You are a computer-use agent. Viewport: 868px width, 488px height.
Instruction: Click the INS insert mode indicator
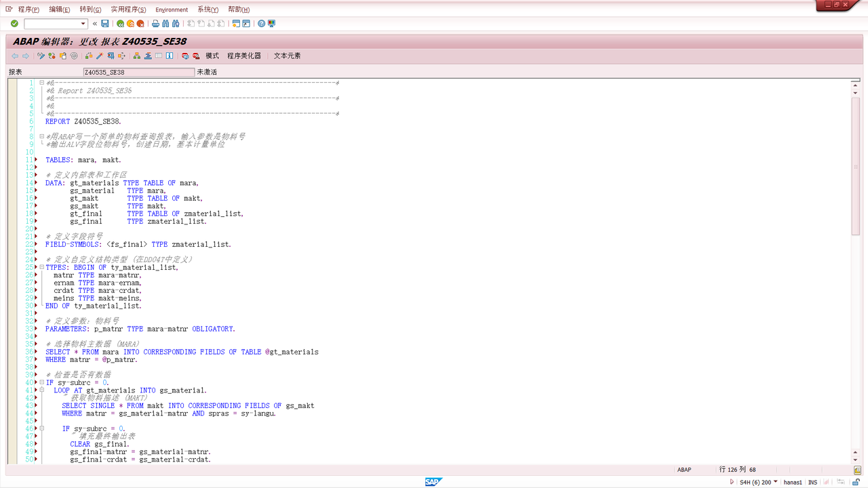(x=812, y=483)
